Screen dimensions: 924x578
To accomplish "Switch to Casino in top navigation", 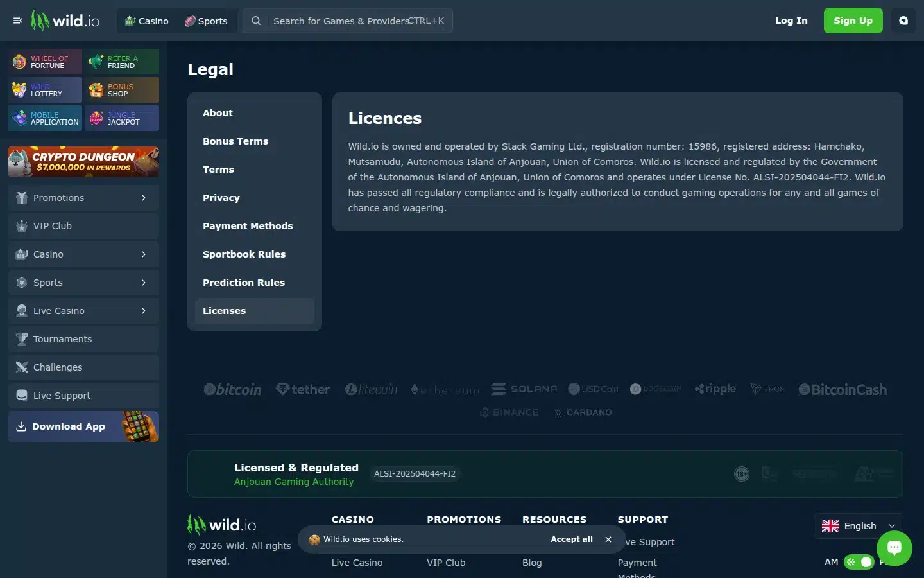I will click(147, 21).
